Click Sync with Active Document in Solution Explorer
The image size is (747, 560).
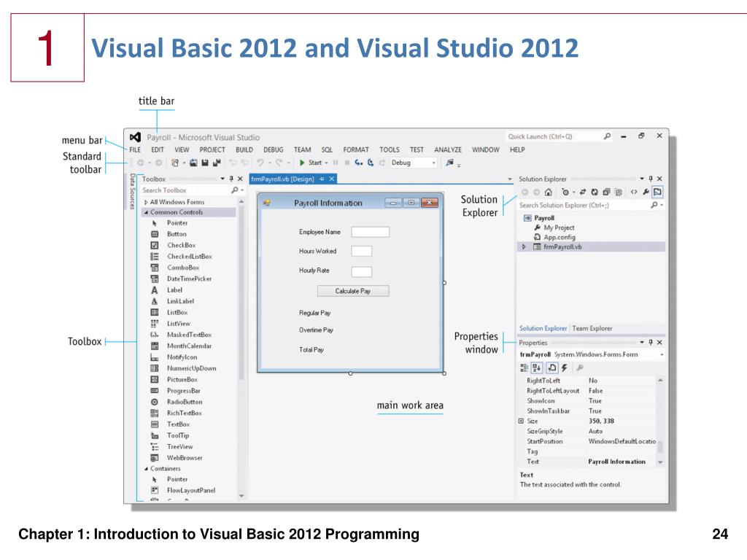coord(583,192)
